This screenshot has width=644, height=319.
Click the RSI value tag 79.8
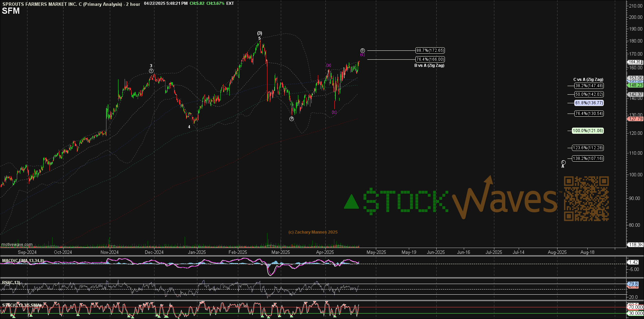click(634, 284)
